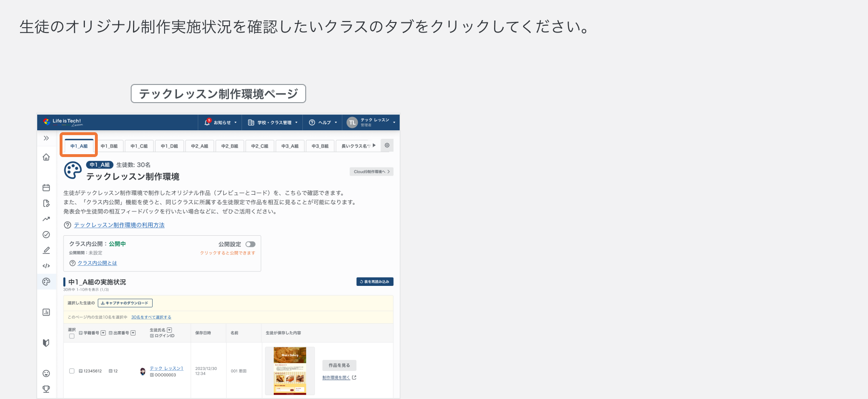This screenshot has height=399, width=868.
Task: Click the Life is Tech! logo
Action: [x=63, y=122]
